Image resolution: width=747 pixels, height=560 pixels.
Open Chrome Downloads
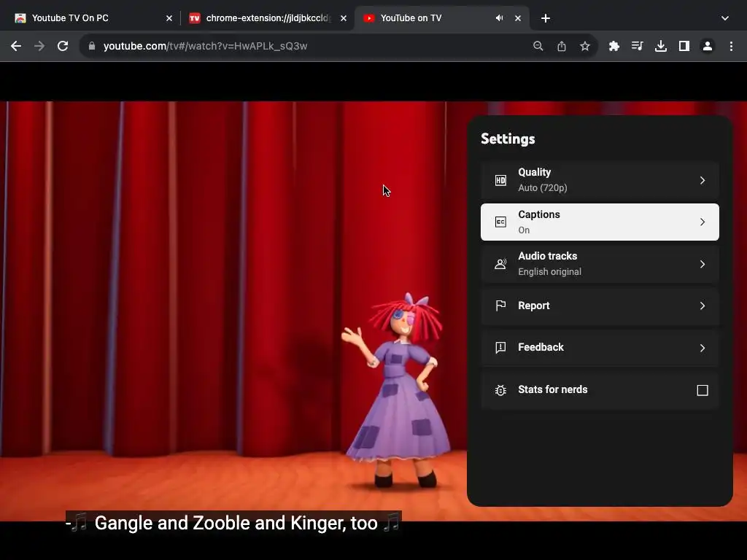tap(661, 46)
